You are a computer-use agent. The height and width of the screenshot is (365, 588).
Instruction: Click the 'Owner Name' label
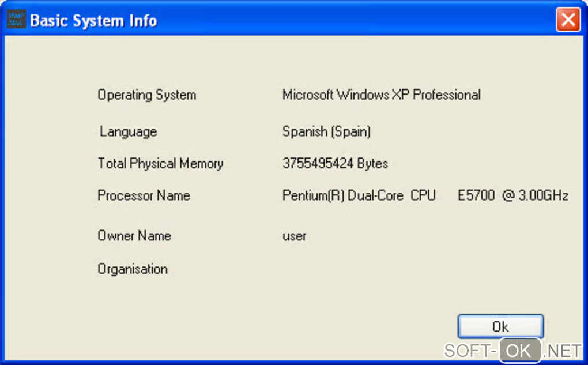[x=134, y=236]
